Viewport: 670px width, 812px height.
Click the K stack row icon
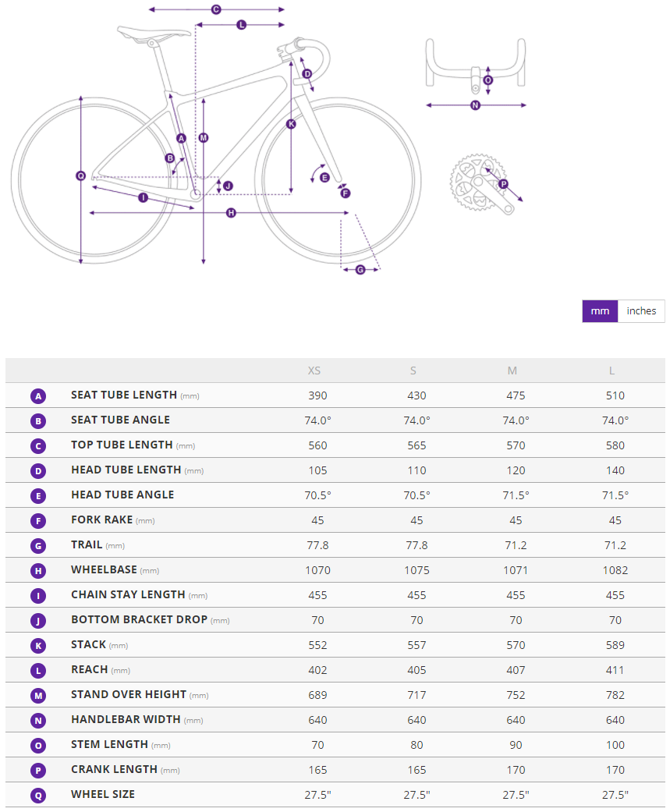pos(38,645)
